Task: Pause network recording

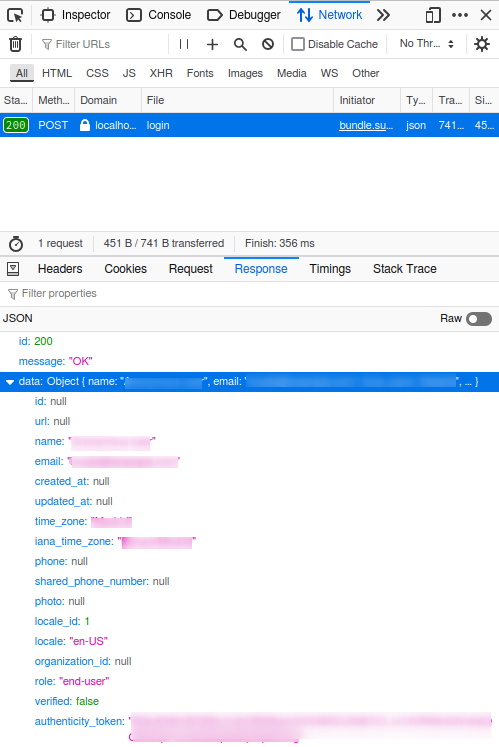Action: coord(184,44)
